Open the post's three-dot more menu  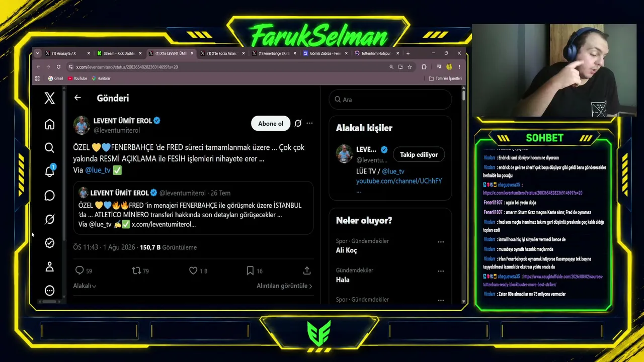point(309,123)
